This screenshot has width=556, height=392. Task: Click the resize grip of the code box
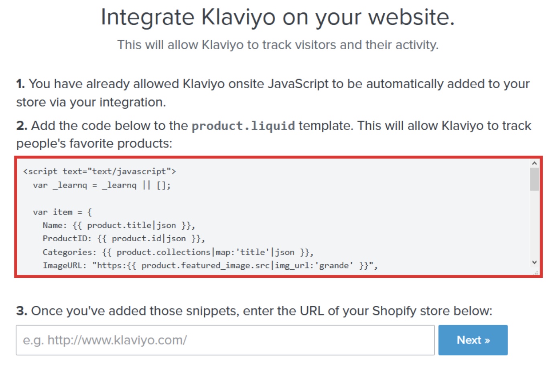click(536, 273)
